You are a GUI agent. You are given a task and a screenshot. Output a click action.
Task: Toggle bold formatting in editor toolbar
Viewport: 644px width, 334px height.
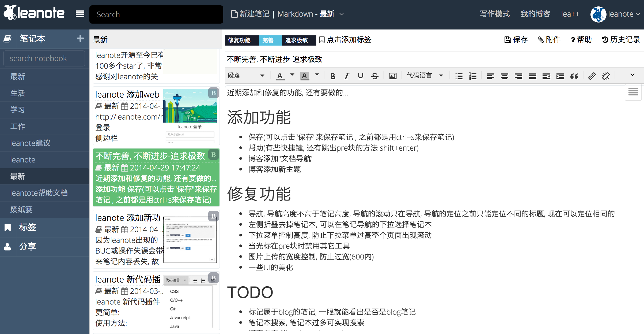(x=333, y=76)
